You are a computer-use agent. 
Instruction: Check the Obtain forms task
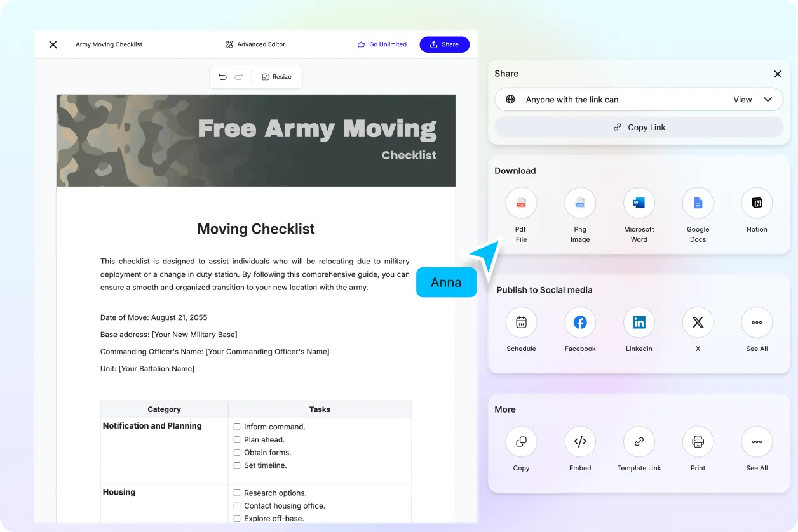pos(237,453)
